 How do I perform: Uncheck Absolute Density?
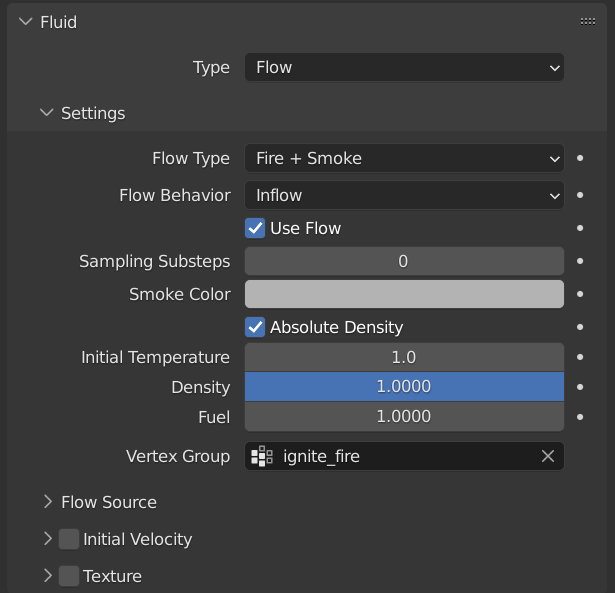tap(255, 327)
